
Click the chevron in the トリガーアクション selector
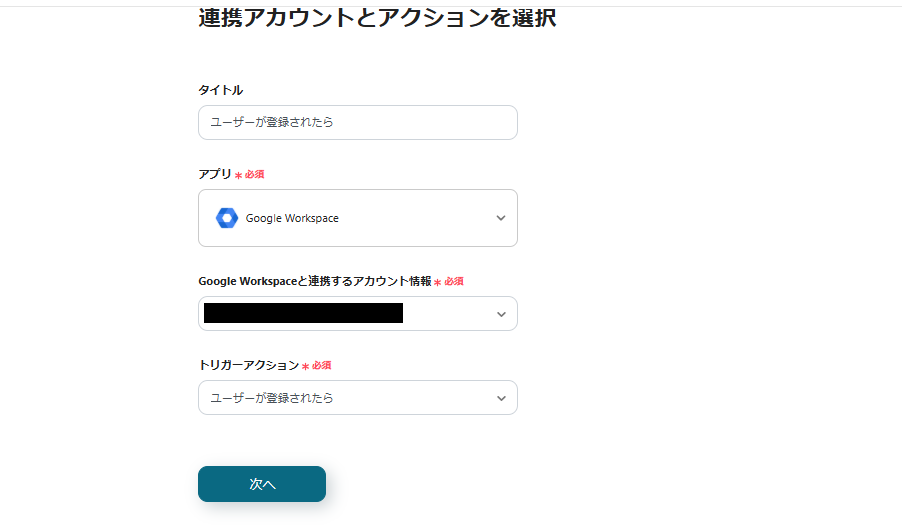pyautogui.click(x=501, y=398)
